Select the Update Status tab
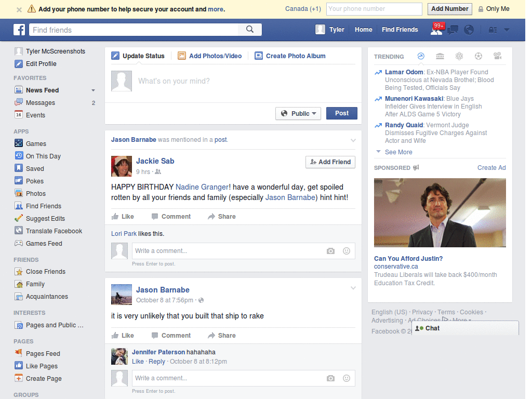Screen dimensions: 532x399 (x=138, y=56)
